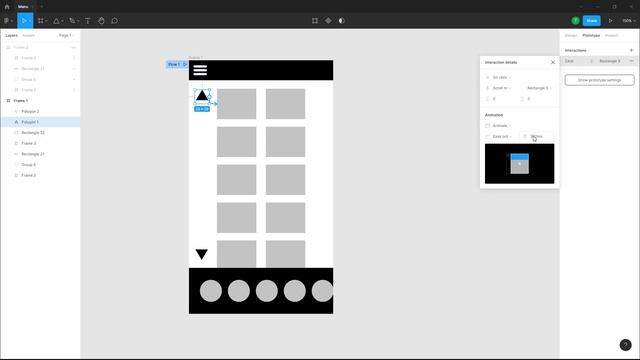Present the prototype with the play icon

610,20
